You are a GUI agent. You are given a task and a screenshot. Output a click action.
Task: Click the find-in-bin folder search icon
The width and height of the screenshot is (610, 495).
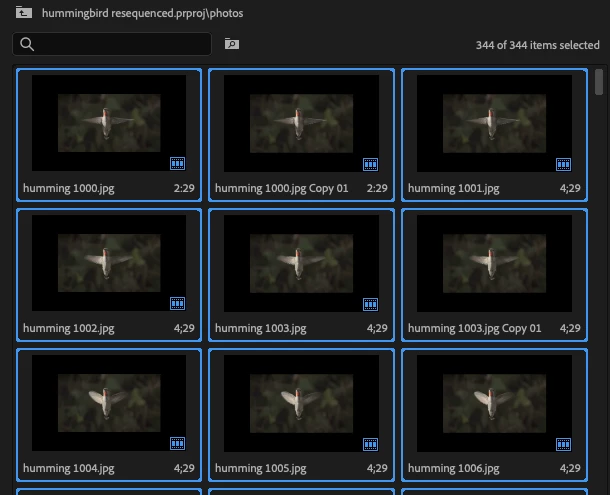coord(232,44)
